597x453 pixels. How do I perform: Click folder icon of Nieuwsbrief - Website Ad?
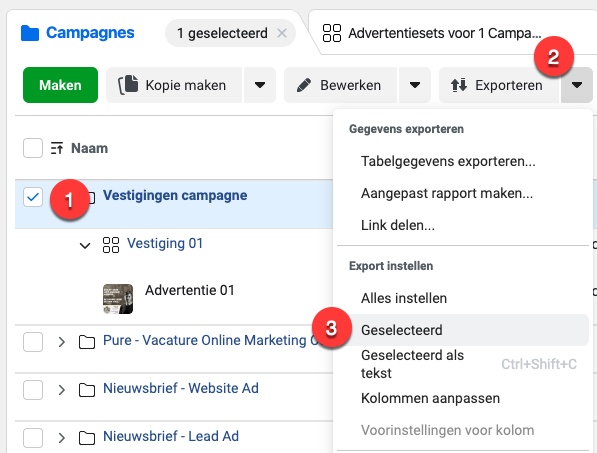[87, 390]
